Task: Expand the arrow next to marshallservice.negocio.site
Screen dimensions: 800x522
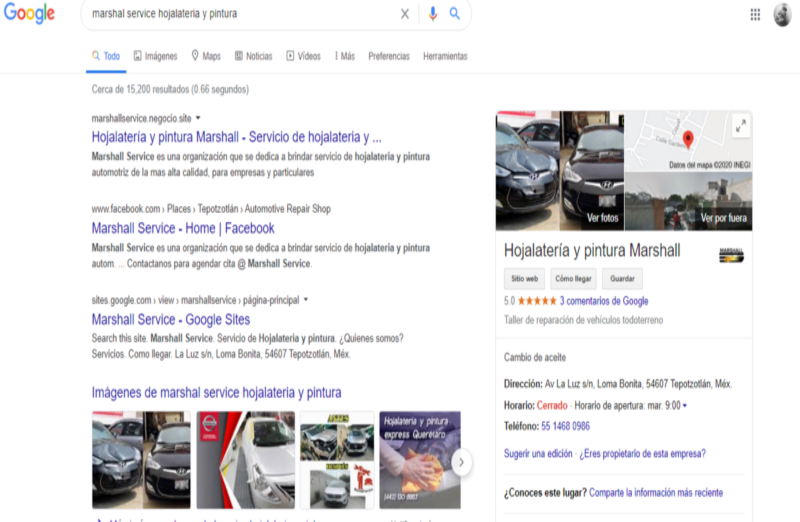Action: [x=198, y=118]
